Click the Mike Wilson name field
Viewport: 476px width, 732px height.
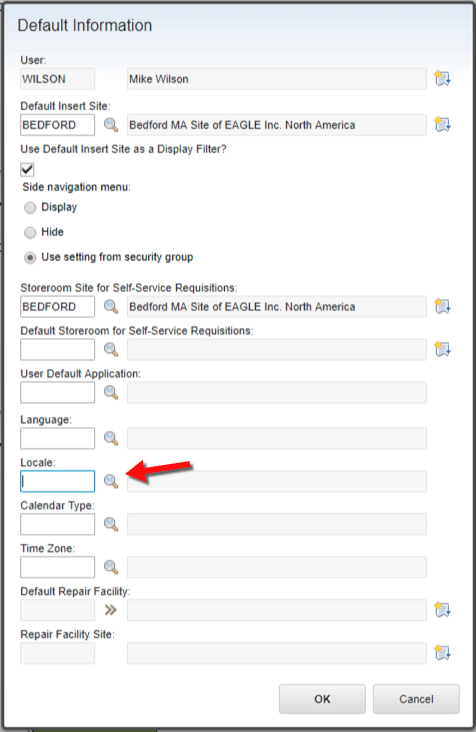pos(277,79)
